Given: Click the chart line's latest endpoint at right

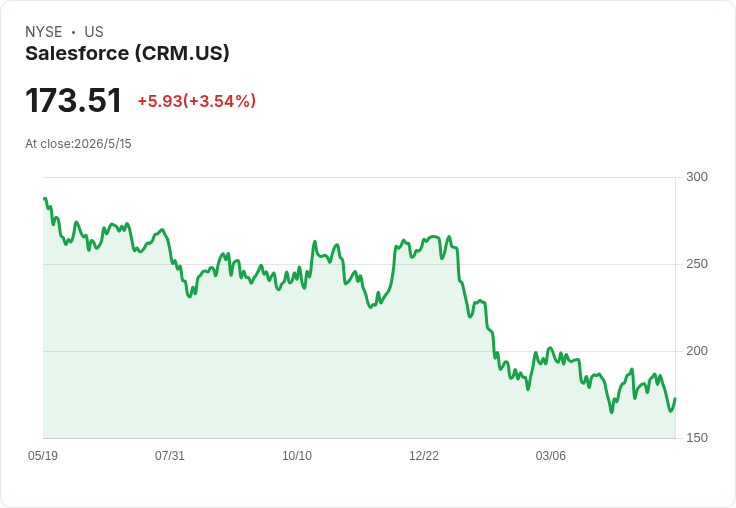Looking at the screenshot, I should 675,399.
